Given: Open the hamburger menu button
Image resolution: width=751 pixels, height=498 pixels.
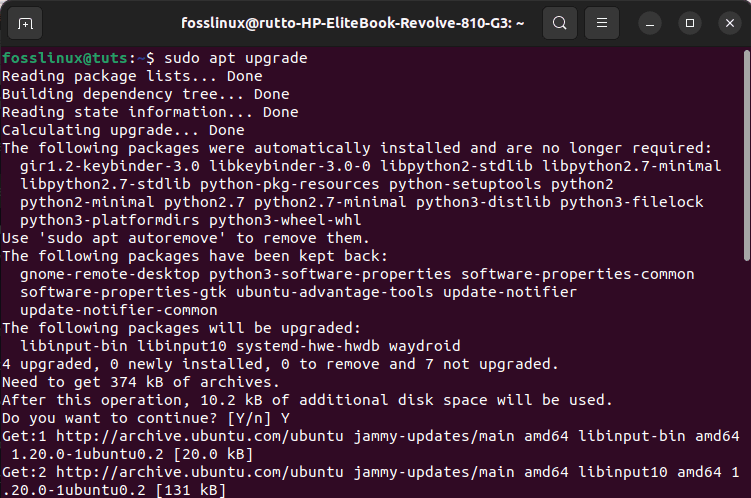Looking at the screenshot, I should 602,23.
